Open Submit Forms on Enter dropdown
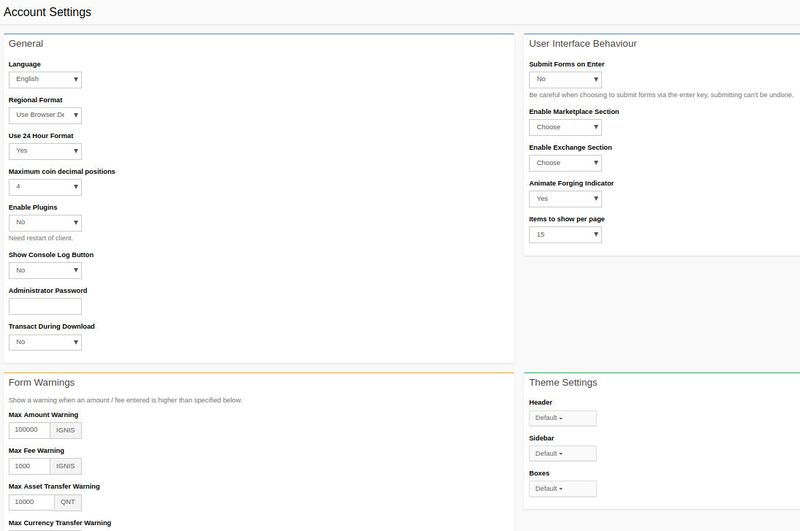 click(x=565, y=79)
